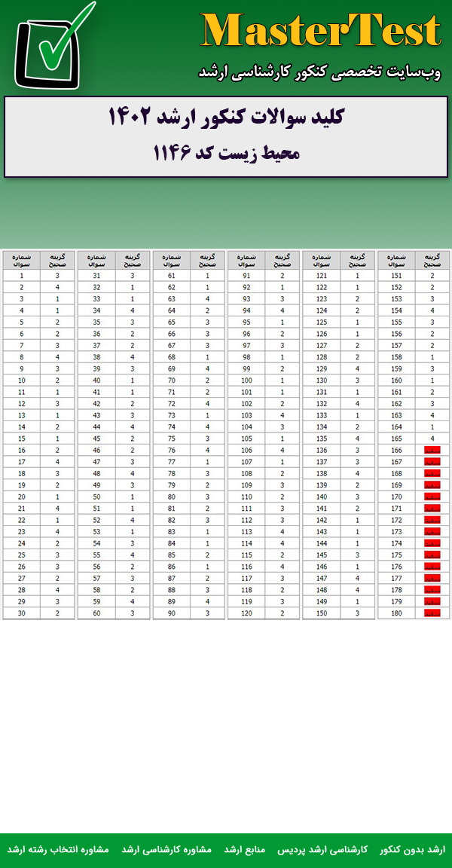Click question number 61 in the table
The height and width of the screenshot is (868, 452).
pyautogui.click(x=172, y=275)
